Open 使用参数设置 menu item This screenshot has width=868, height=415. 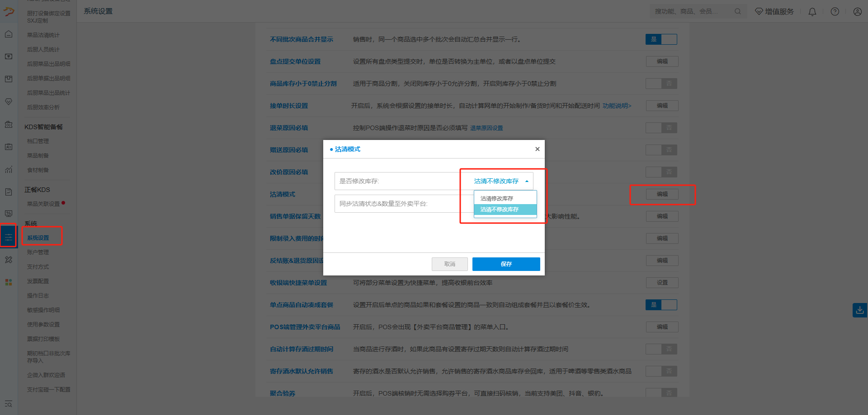tap(43, 325)
